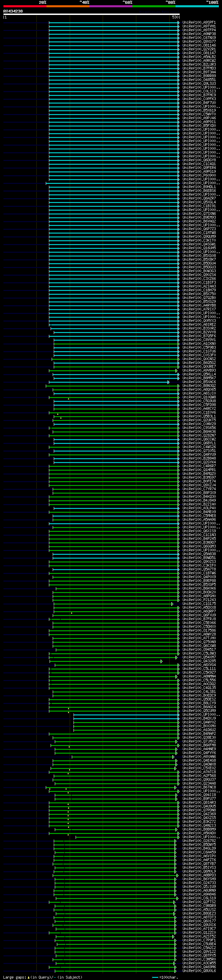Click the red 20% identity legend segment

tap(25, 6)
